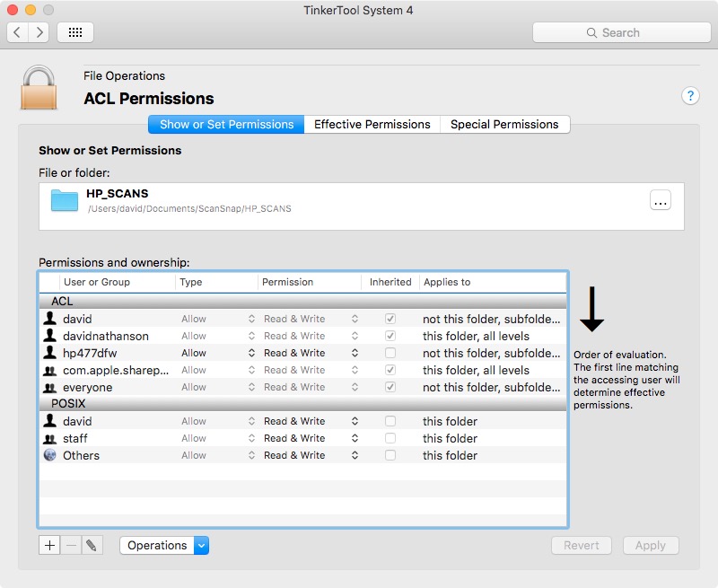Toggle the Inherited checkbox for staff
718x588 pixels.
(390, 438)
